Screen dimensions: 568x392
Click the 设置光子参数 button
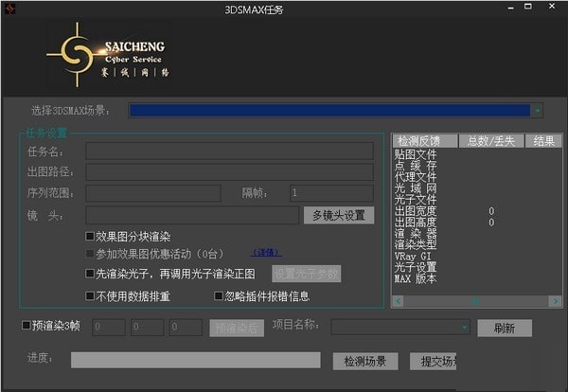(x=307, y=274)
